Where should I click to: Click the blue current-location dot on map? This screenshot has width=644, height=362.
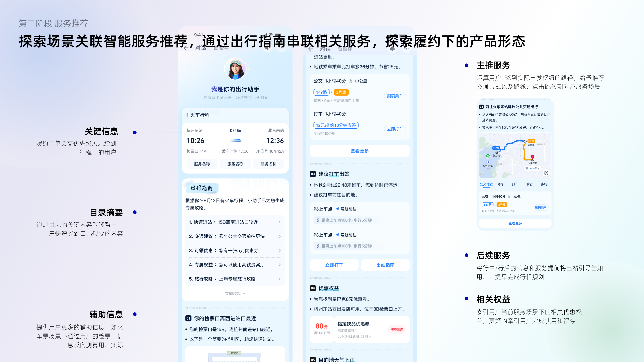point(488,162)
